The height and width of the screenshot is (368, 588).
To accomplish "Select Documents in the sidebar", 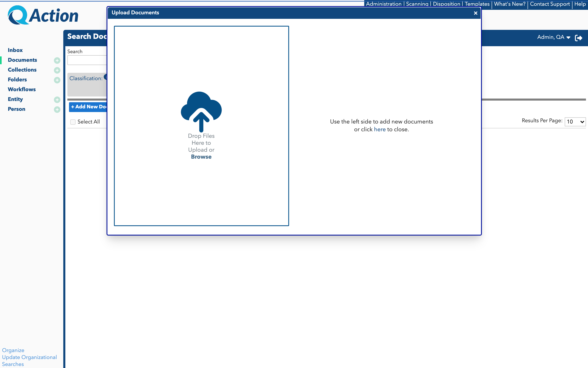I will pyautogui.click(x=22, y=60).
